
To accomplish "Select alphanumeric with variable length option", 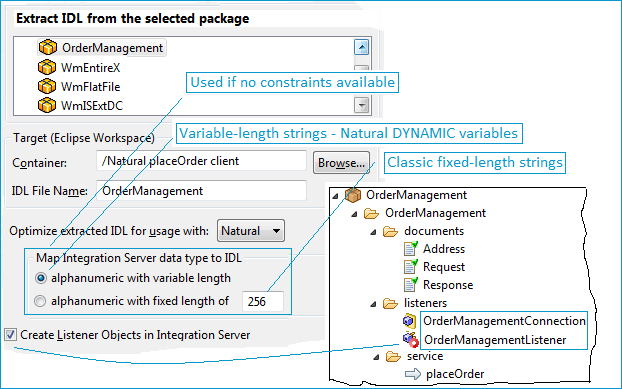I will [x=40, y=278].
